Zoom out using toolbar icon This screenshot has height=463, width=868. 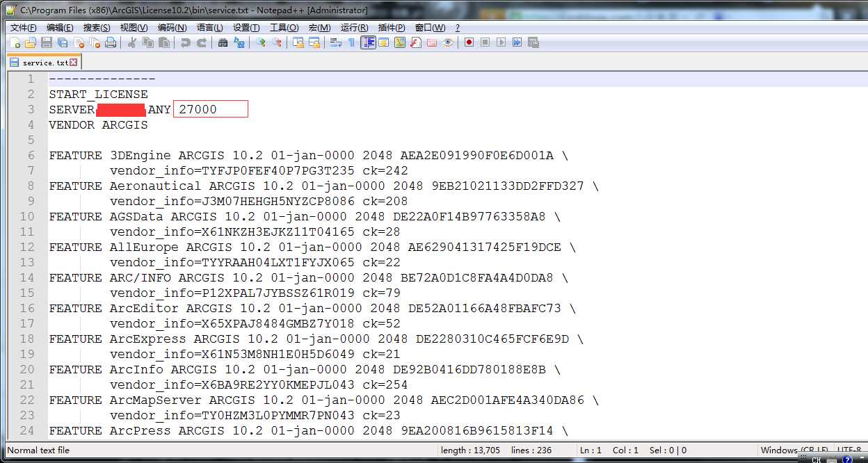click(276, 42)
